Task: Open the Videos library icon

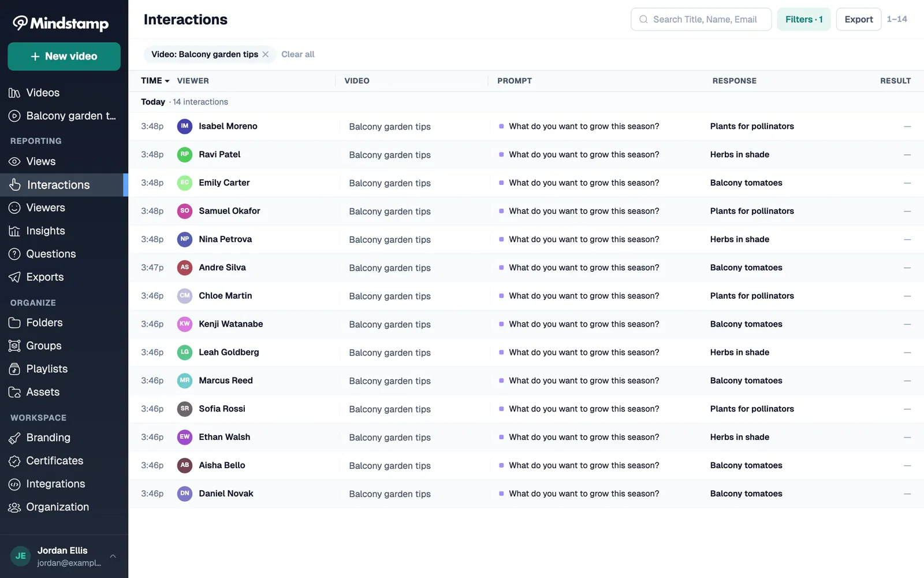Action: click(x=14, y=92)
